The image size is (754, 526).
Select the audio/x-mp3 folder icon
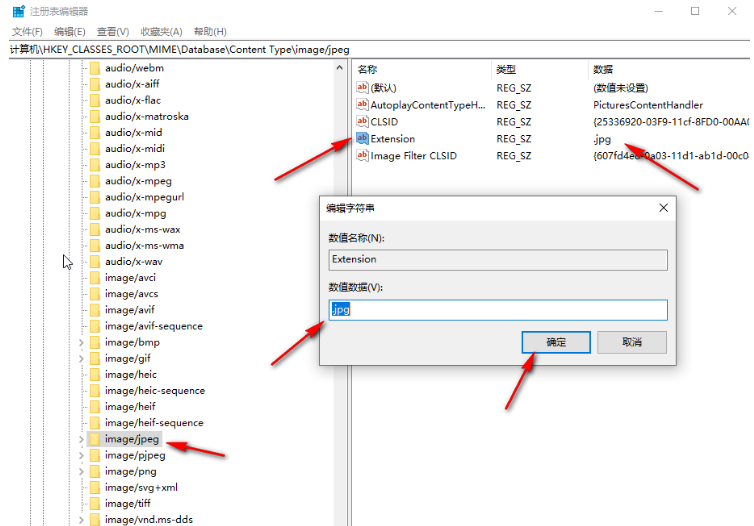click(x=95, y=164)
